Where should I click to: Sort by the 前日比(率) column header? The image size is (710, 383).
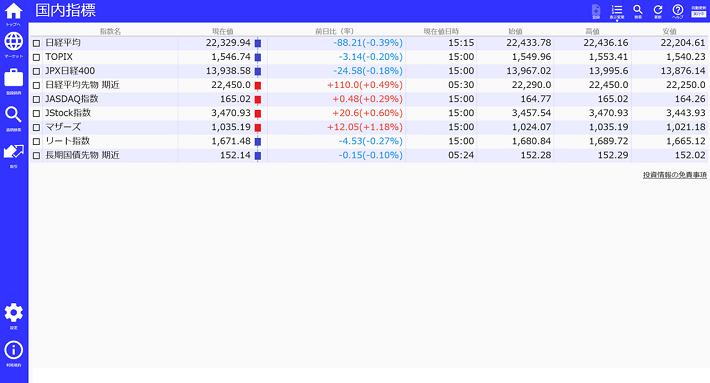pyautogui.click(x=335, y=31)
